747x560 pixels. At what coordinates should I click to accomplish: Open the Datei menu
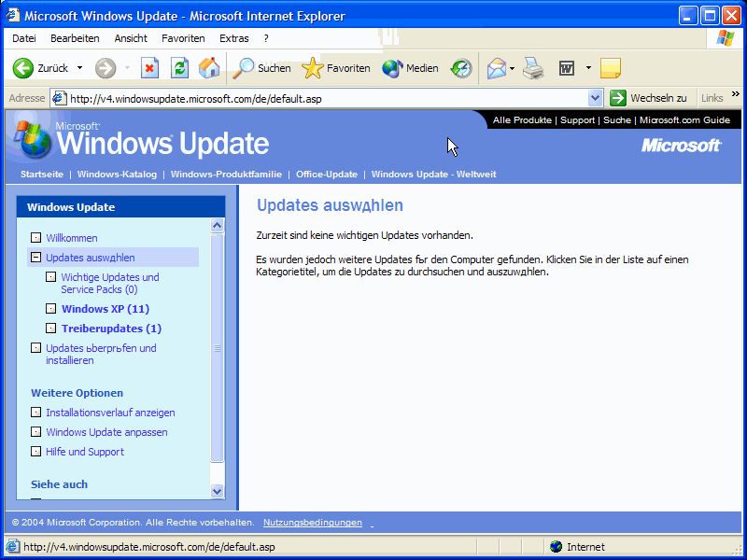coord(24,38)
